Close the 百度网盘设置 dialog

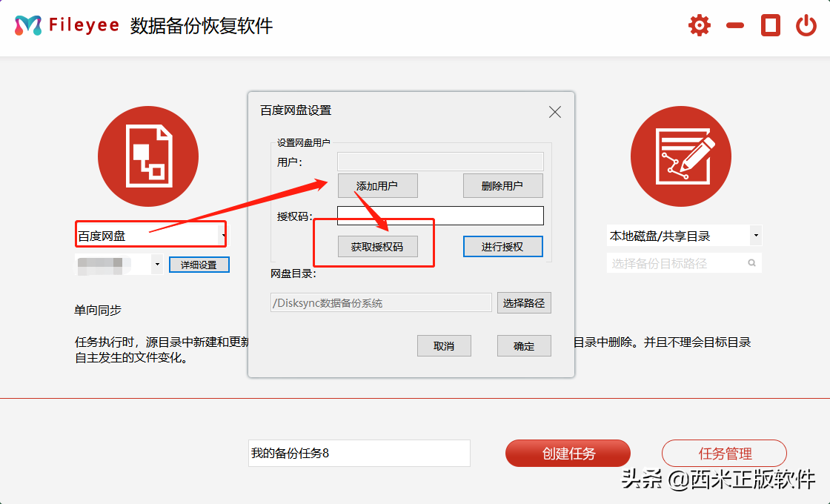click(555, 112)
